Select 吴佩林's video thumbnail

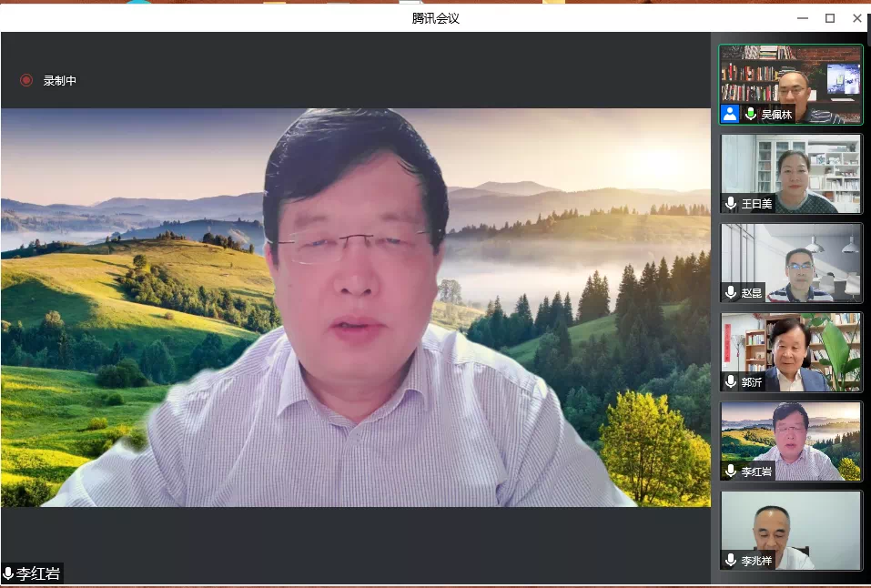790,82
